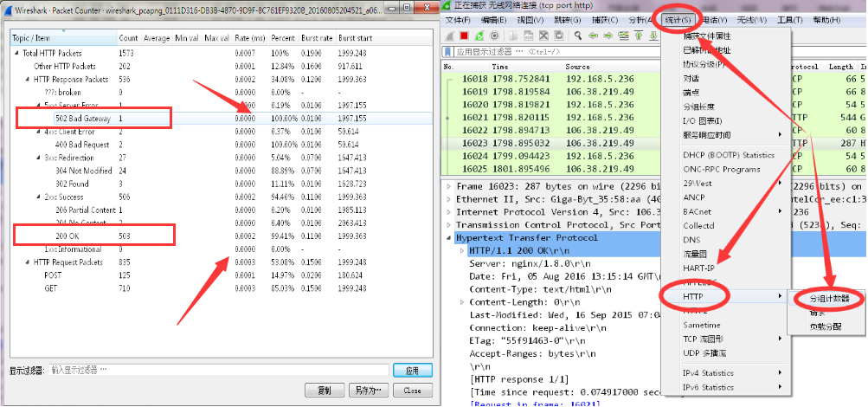Open the 帮助(H) menu
This screenshot has width=868, height=407.
point(826,20)
